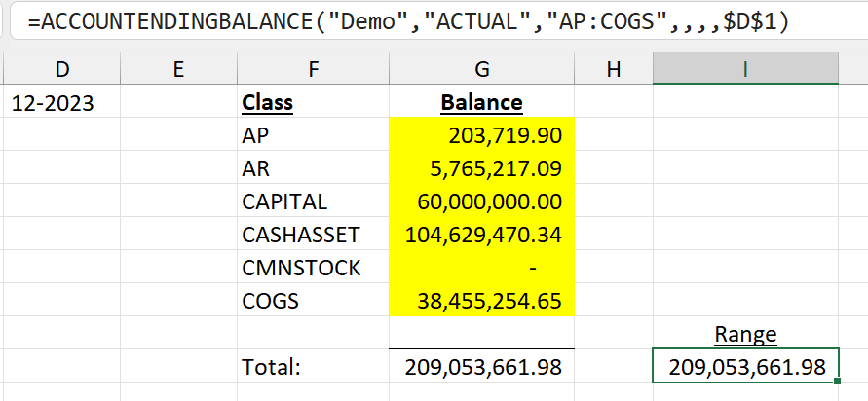Select the AR balance 5,765,217.09 cell
Viewport: 868px width, 401px height.
(481, 167)
